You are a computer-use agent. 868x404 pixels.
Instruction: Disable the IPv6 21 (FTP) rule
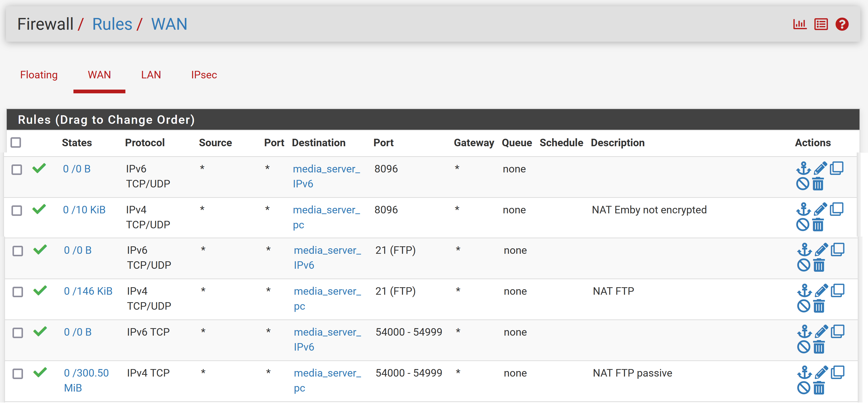804,265
